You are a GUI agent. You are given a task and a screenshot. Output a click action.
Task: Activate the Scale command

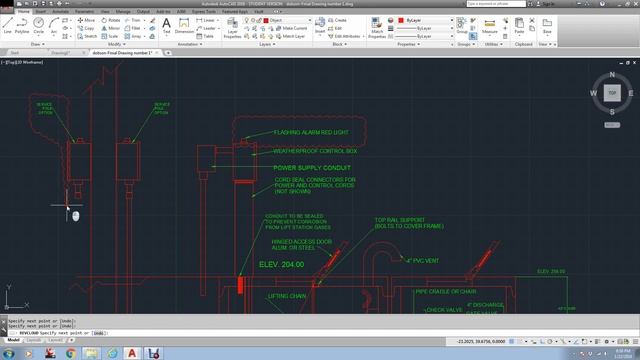[110, 36]
